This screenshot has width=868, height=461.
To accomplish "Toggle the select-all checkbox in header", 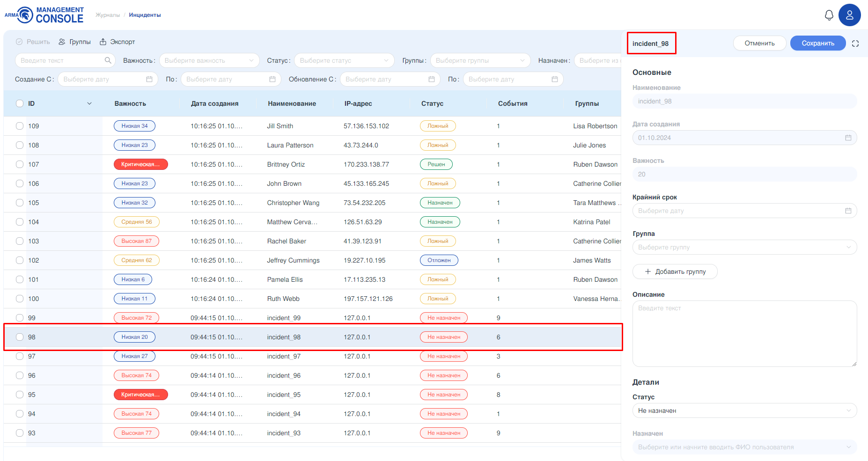I will [x=20, y=103].
